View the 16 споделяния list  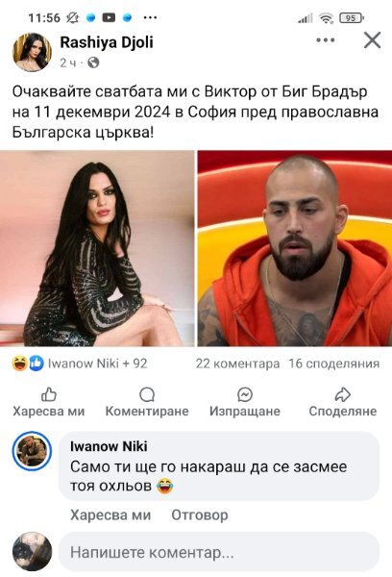pos(334,364)
